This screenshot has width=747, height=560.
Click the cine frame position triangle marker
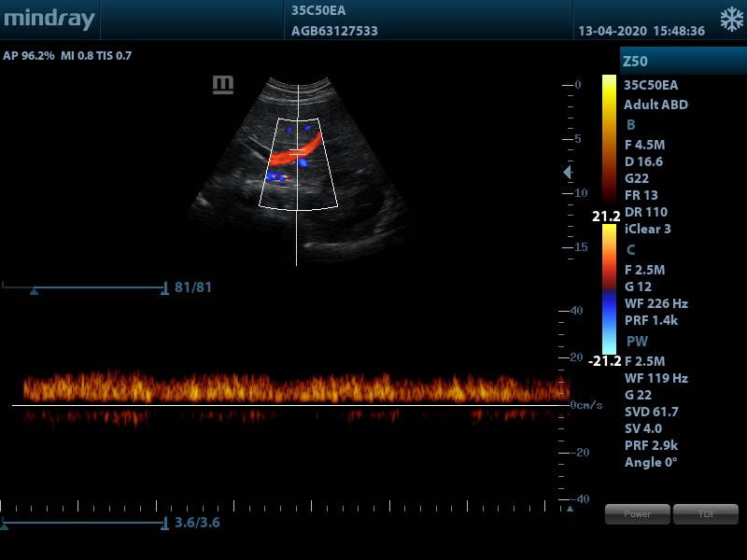tap(35, 291)
